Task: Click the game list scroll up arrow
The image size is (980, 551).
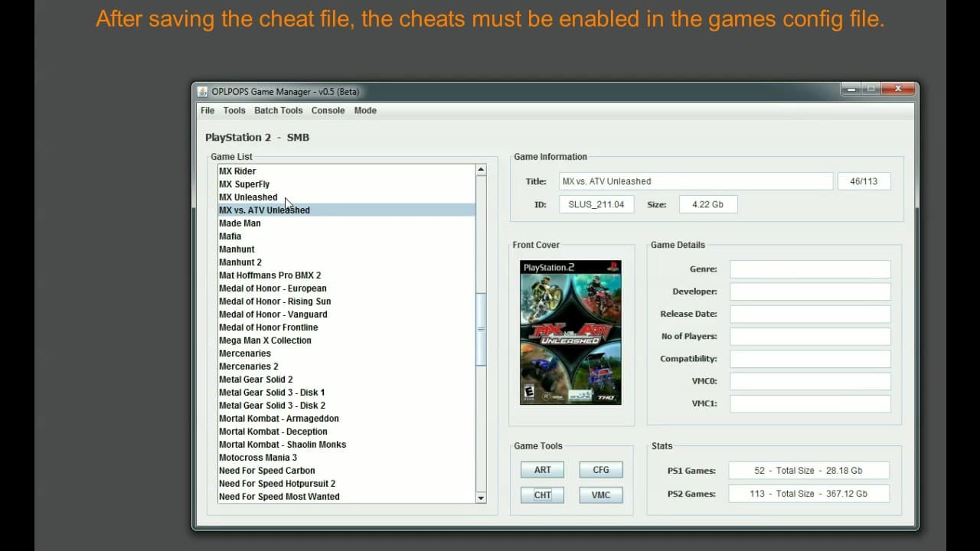Action: [481, 170]
